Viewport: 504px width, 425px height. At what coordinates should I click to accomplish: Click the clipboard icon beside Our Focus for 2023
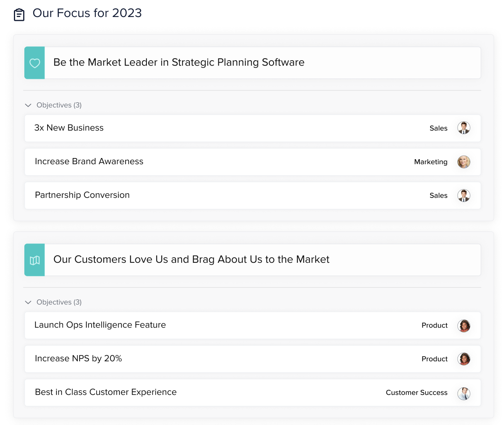click(x=19, y=15)
